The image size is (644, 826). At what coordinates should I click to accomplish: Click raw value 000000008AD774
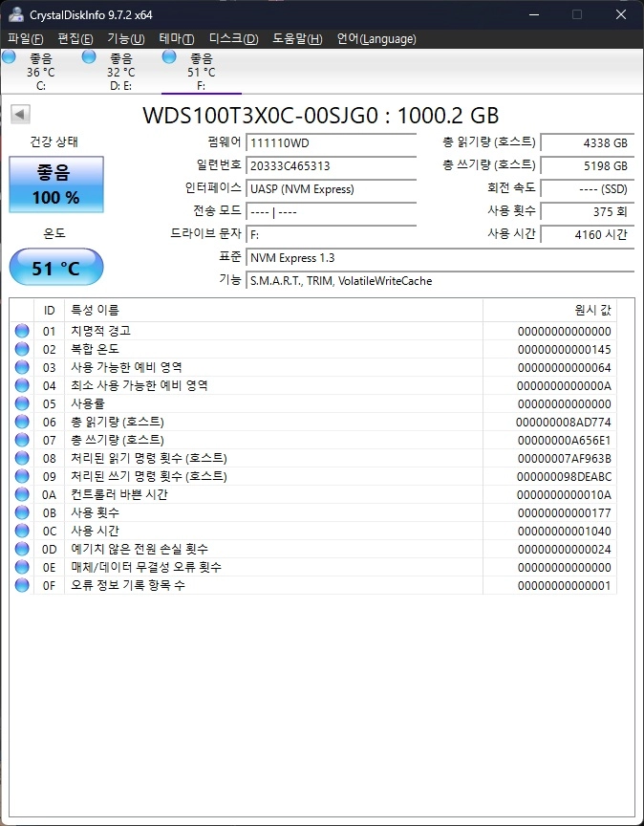[564, 422]
